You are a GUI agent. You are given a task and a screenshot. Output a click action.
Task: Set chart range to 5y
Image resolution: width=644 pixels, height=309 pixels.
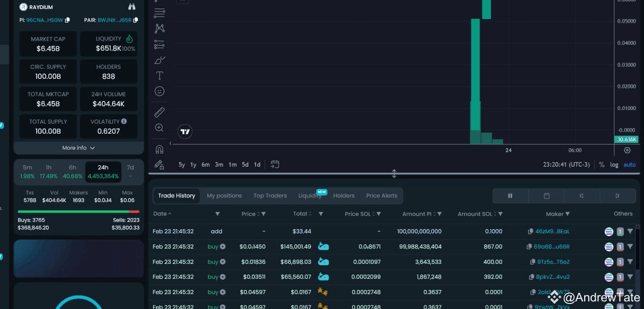pyautogui.click(x=182, y=164)
